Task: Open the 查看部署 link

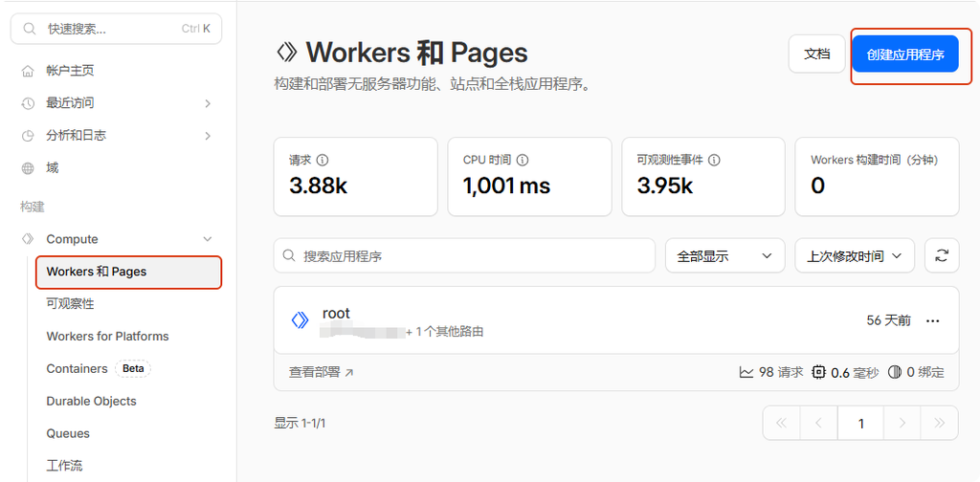Action: pyautogui.click(x=322, y=373)
